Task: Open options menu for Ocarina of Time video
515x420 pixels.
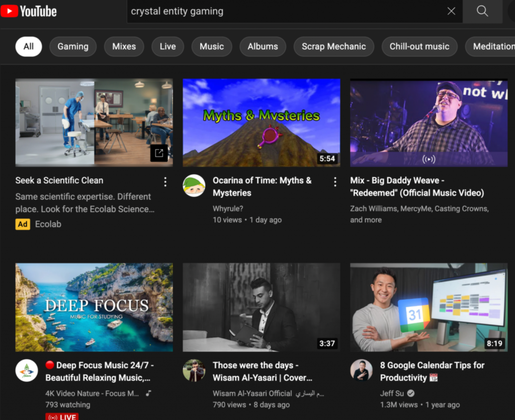Action: (x=335, y=182)
